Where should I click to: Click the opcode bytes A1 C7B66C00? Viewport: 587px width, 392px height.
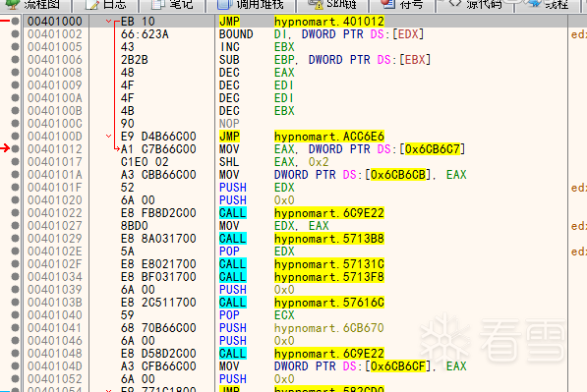point(158,149)
